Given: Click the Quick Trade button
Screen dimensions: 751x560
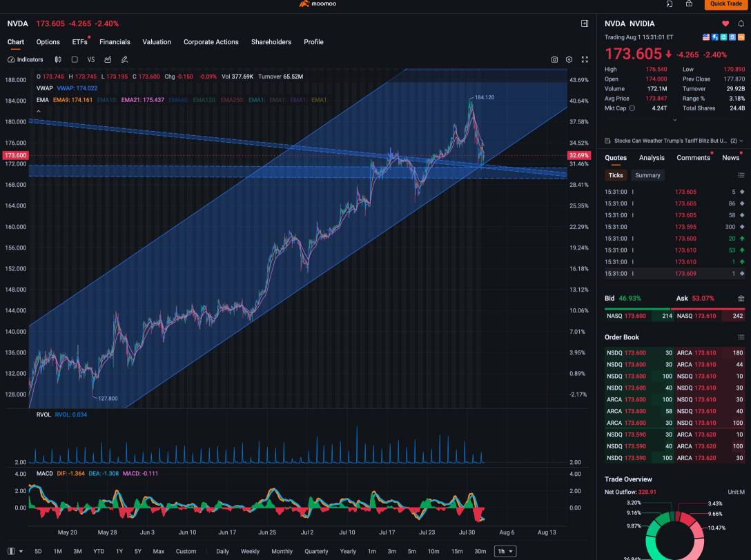Looking at the screenshot, I should coord(726,3).
